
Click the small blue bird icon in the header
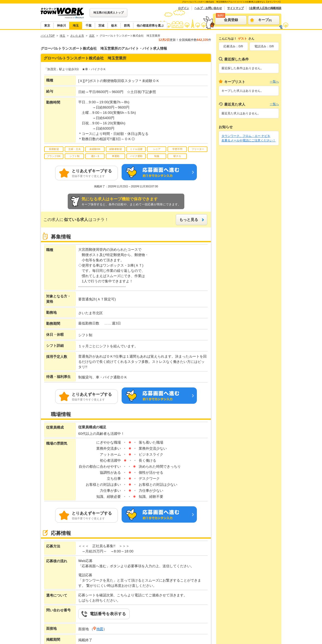pos(281,27)
